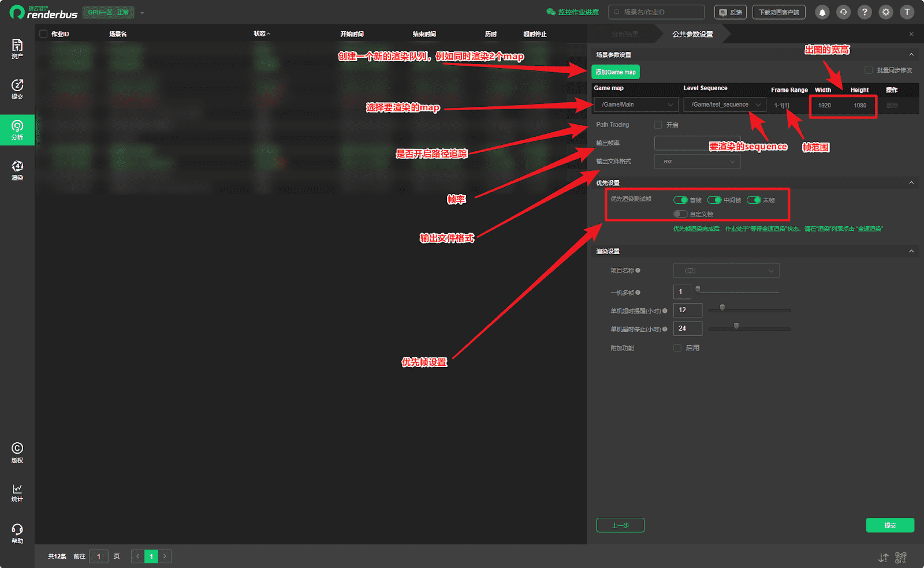
Task: Click the 单机超时停止 slider handle
Action: 736,326
